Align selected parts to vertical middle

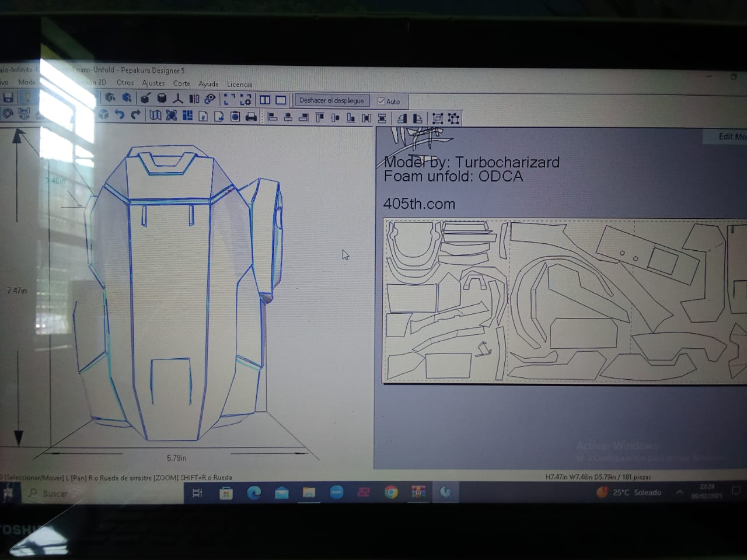(335, 118)
